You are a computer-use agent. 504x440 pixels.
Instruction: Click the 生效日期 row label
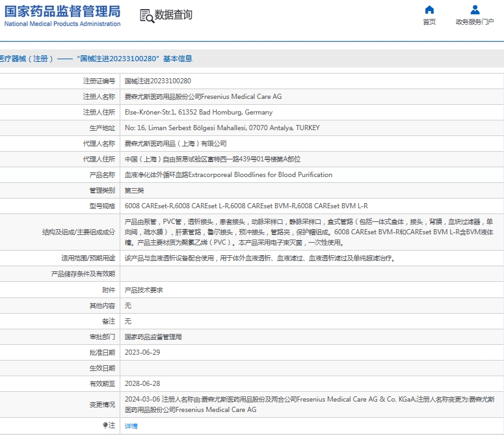tap(102, 368)
